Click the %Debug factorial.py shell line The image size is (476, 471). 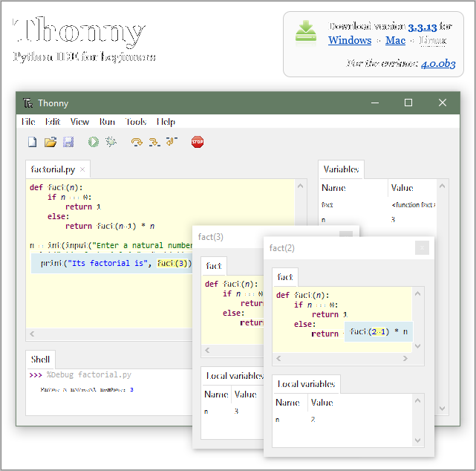88,374
